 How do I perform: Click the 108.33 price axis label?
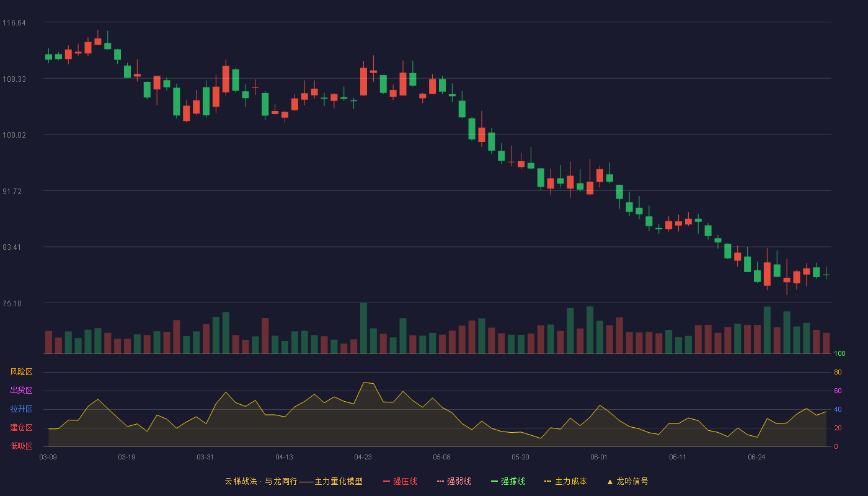(14, 79)
